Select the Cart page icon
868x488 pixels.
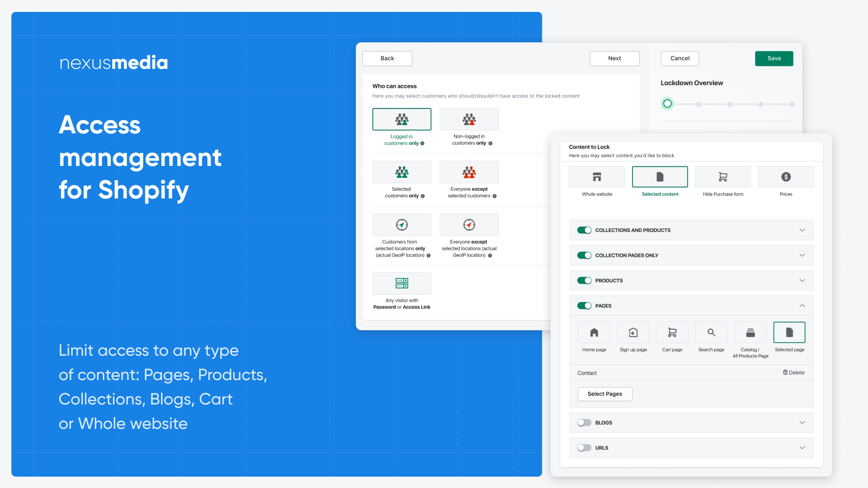tap(672, 332)
